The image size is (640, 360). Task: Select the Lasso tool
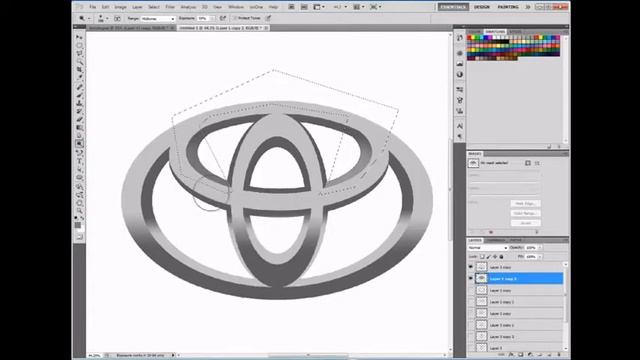[79, 53]
